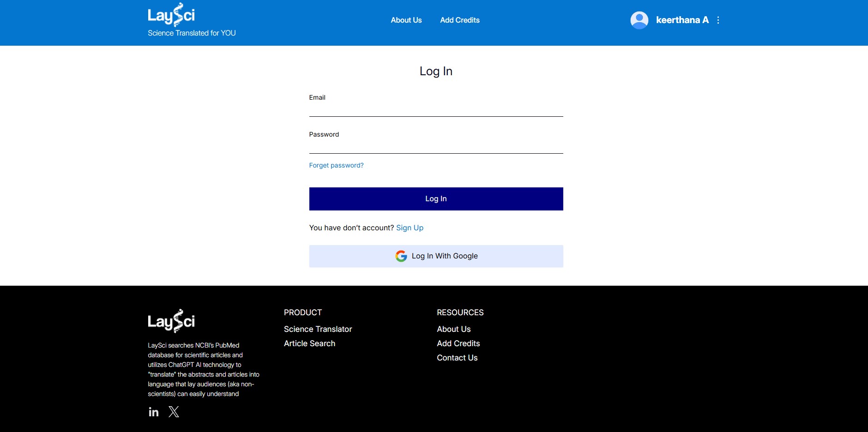Focus the Email input field
Image resolution: width=868 pixels, height=432 pixels.
coord(436,109)
